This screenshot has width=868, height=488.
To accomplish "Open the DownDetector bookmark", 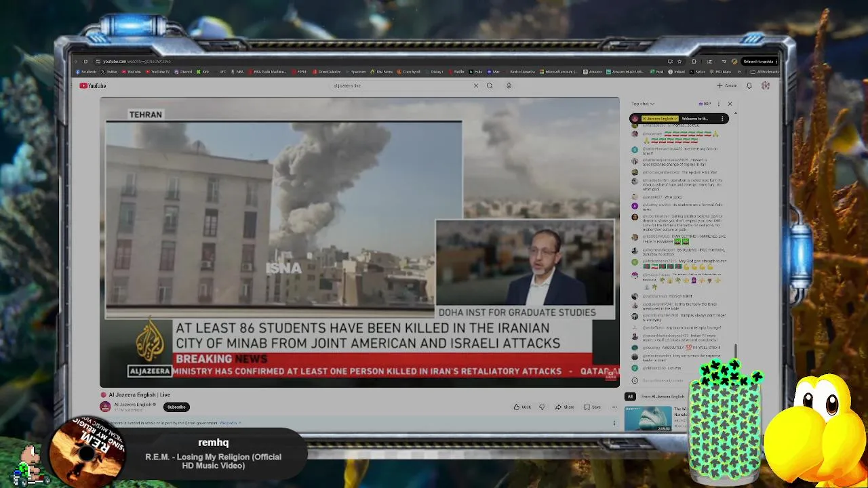I will (x=326, y=72).
